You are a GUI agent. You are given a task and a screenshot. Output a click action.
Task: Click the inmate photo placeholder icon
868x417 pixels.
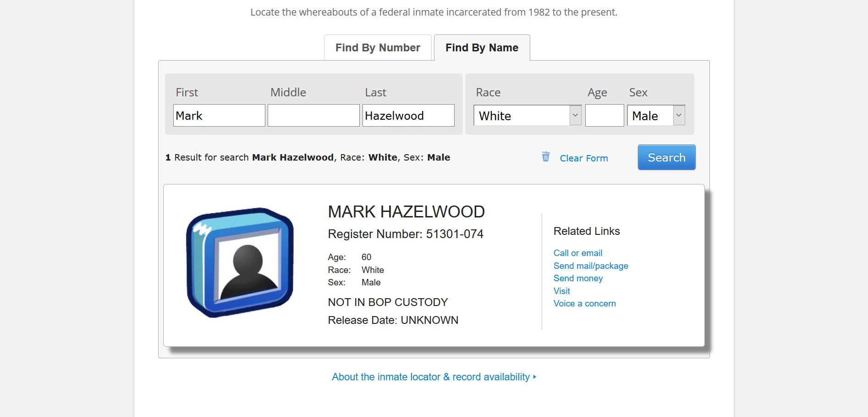(240, 262)
